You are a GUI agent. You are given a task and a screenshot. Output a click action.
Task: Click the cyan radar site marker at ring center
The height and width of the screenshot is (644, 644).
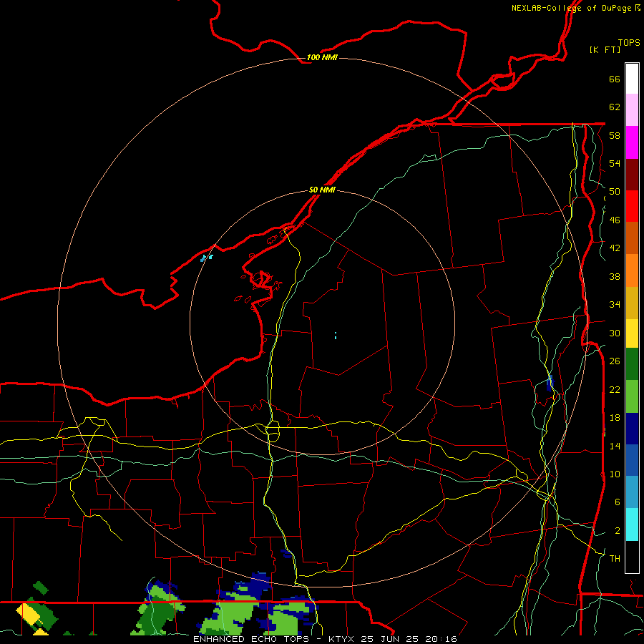tap(336, 336)
